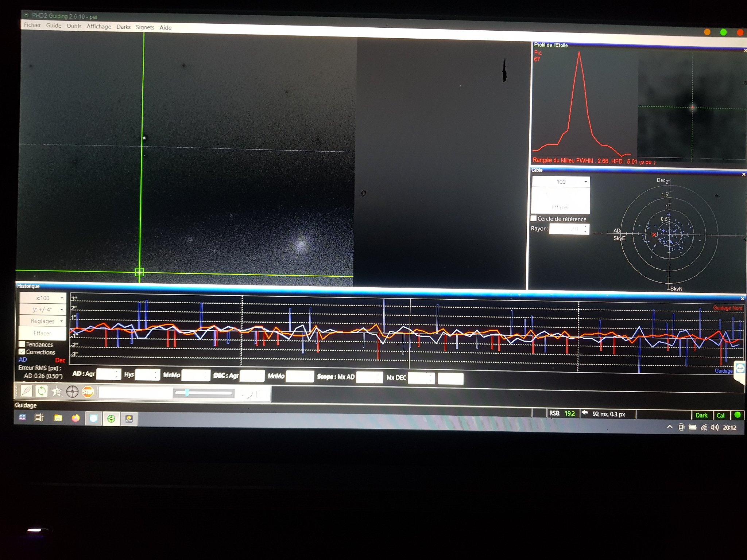Image resolution: width=747 pixels, height=560 pixels.
Task: Close the Cible target panel
Action: (744, 174)
